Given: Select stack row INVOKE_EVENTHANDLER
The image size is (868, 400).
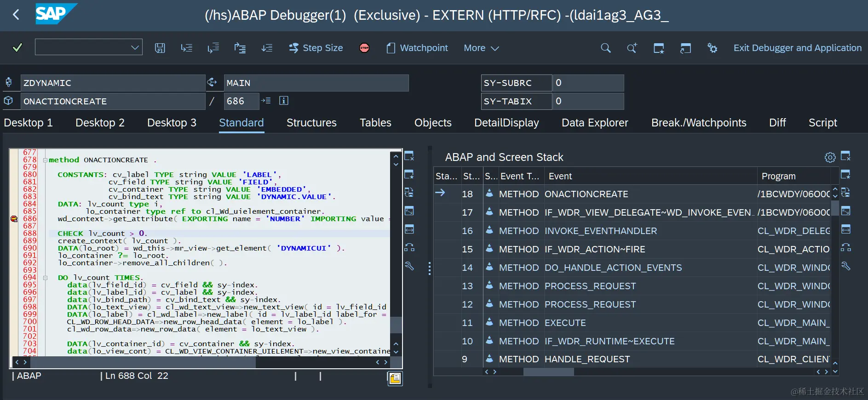Looking at the screenshot, I should tap(632, 231).
